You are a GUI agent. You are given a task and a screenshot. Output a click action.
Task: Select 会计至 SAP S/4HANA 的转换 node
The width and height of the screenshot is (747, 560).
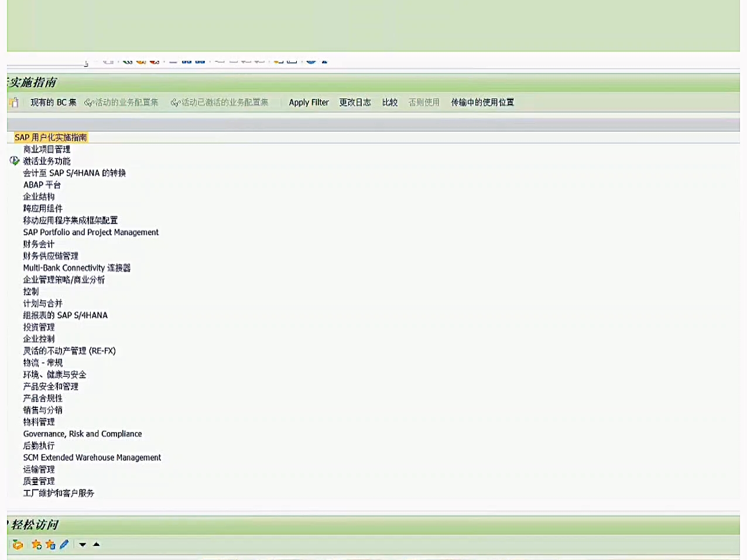(x=74, y=173)
